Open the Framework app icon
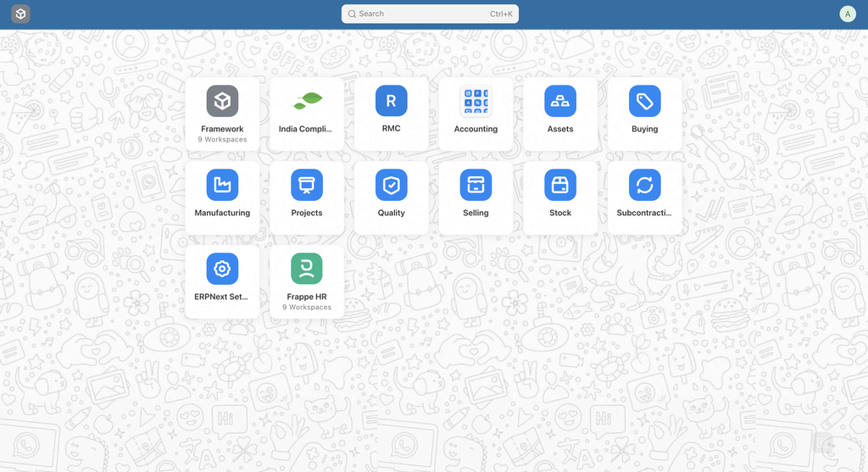868x472 pixels. point(222,102)
